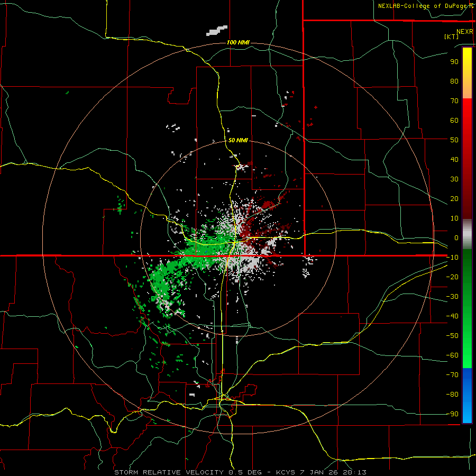Click the -70 value on velocity scale
The width and height of the screenshot is (476, 476).
click(452, 375)
